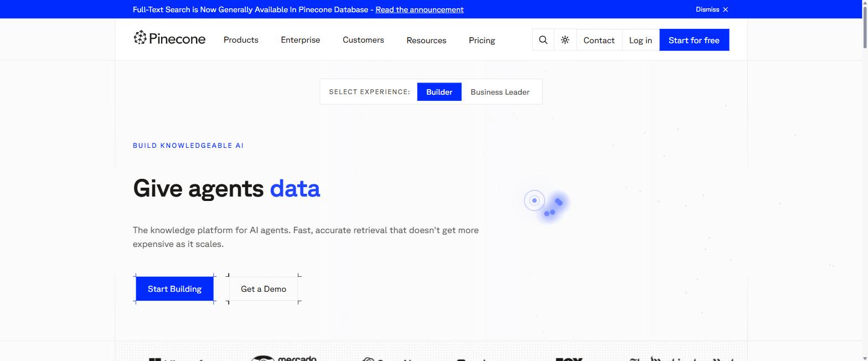Select the Business Leader experience
This screenshot has height=361, width=868.
click(500, 92)
